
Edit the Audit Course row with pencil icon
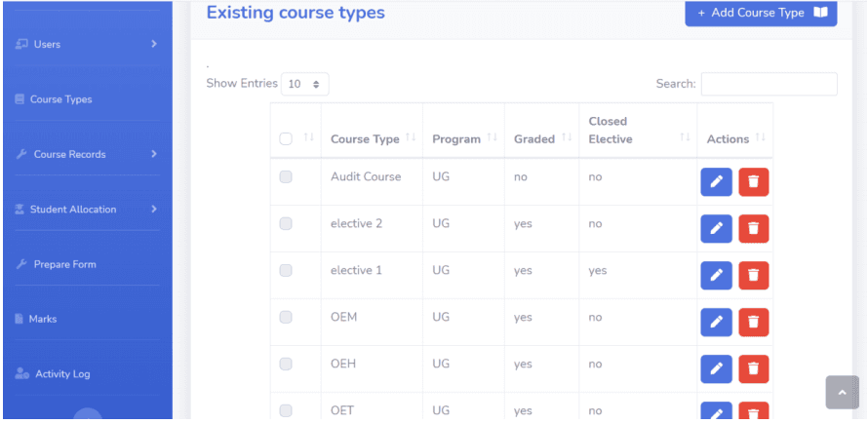coord(716,182)
